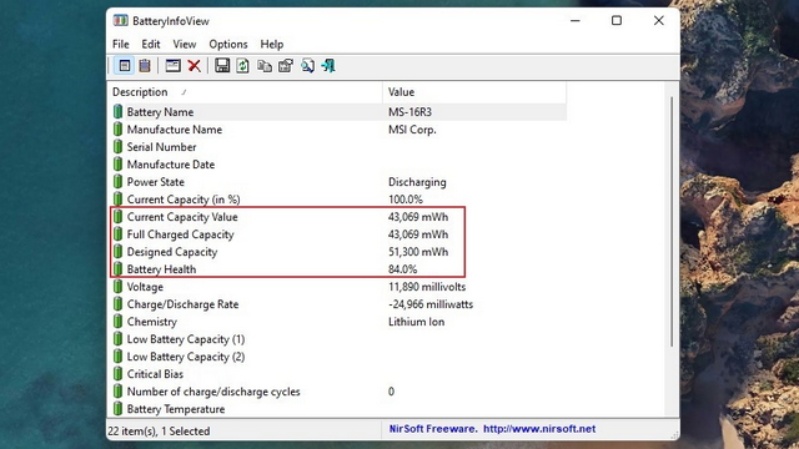Save selected items with the floppy disk icon
This screenshot has width=799, height=449.
coord(222,66)
